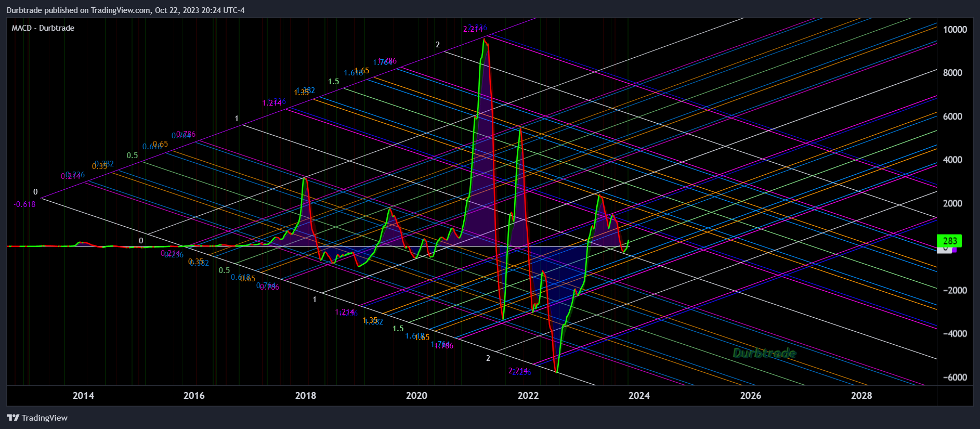Screen dimensions: 980x429
Task: Click the 2020 time axis label
Action: (416, 396)
